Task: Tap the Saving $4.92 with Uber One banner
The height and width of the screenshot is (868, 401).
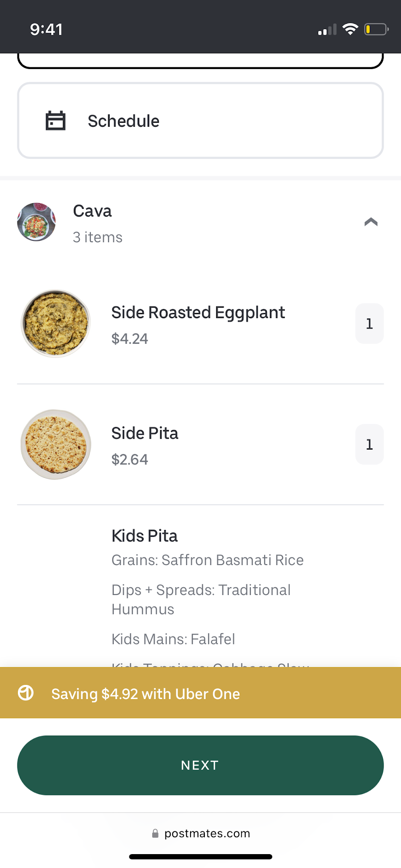Action: point(200,693)
